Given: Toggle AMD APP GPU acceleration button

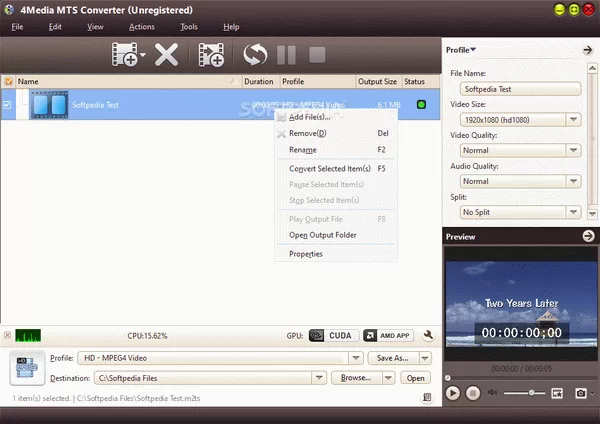Looking at the screenshot, I should [x=388, y=336].
